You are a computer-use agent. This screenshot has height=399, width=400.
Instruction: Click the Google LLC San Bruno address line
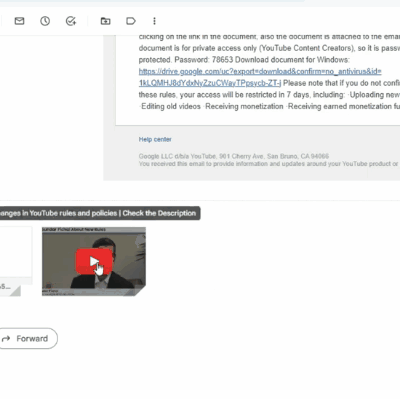(x=234, y=156)
